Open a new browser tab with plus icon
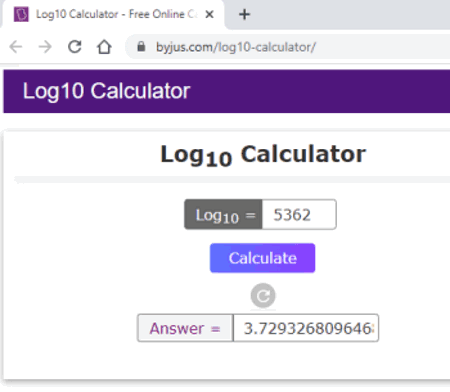450x392 pixels. click(244, 14)
